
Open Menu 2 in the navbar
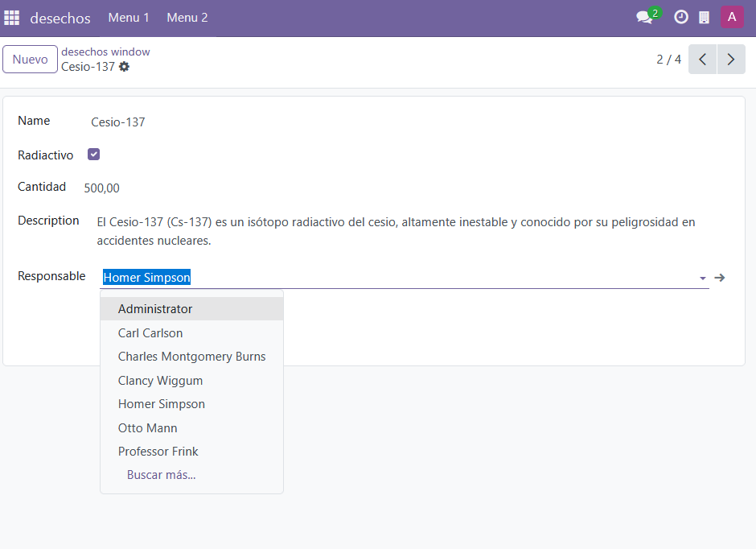tap(187, 18)
